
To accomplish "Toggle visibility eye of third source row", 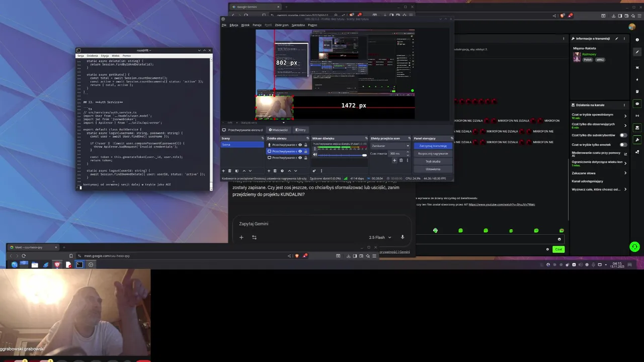I will point(300,158).
